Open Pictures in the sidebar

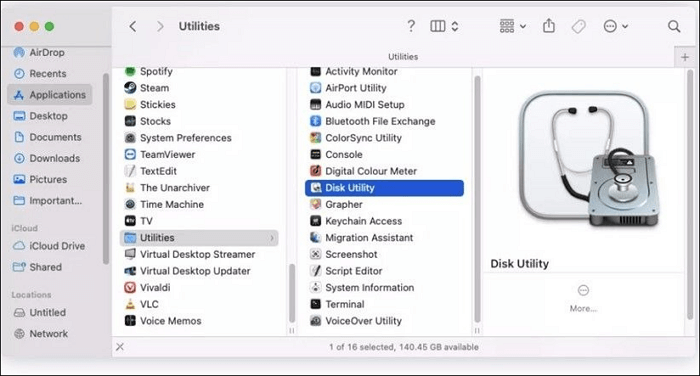(x=40, y=180)
